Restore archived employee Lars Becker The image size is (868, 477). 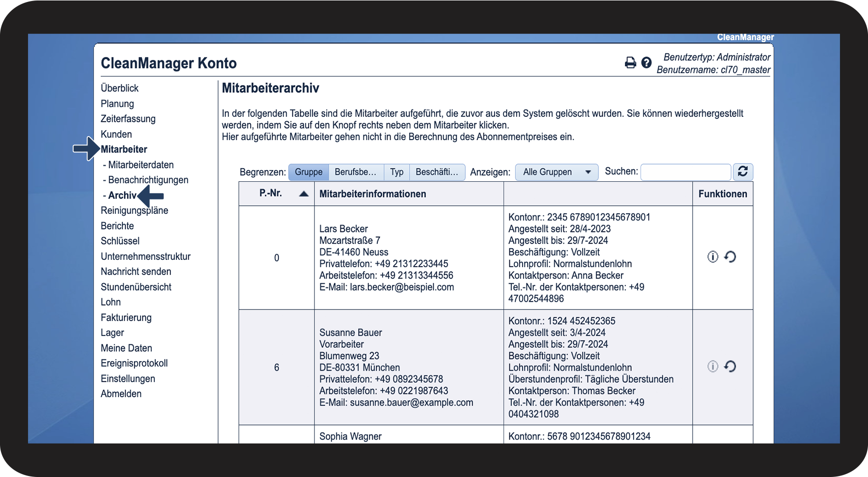click(730, 256)
